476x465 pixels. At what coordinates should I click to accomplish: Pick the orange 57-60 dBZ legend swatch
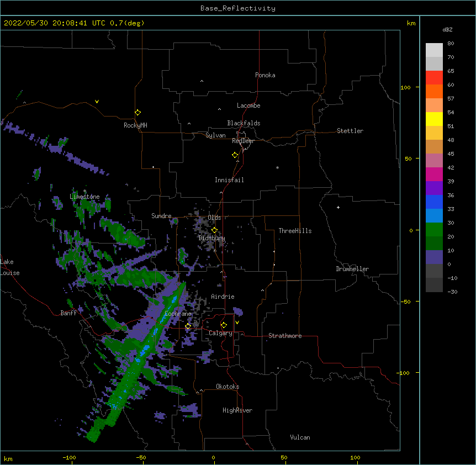[434, 91]
